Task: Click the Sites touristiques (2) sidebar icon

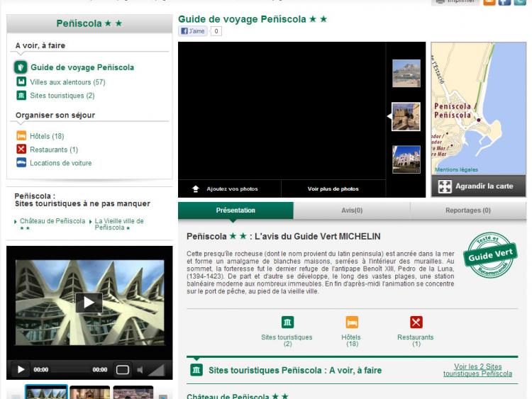Action: [21, 96]
